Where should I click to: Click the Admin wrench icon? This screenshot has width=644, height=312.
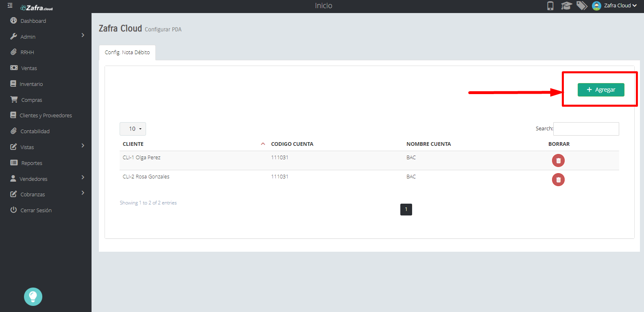point(13,36)
